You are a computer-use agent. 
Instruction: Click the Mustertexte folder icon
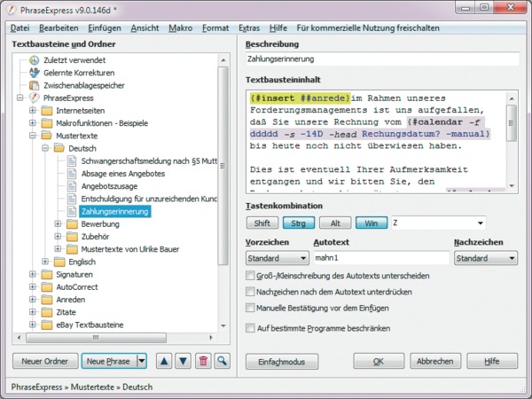click(x=47, y=136)
